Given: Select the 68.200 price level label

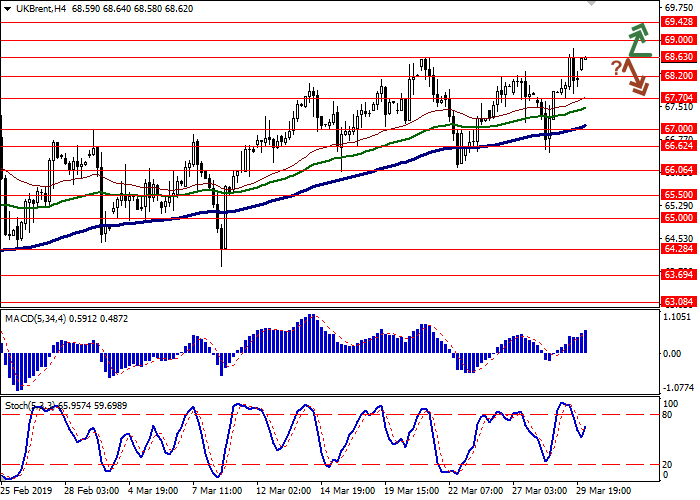Looking at the screenshot, I should coord(679,75).
